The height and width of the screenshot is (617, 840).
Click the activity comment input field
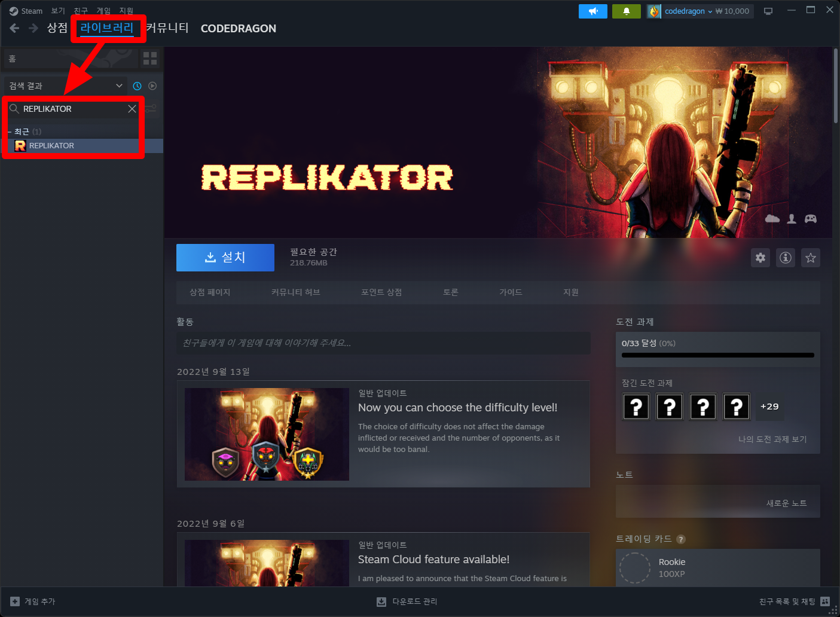(383, 343)
